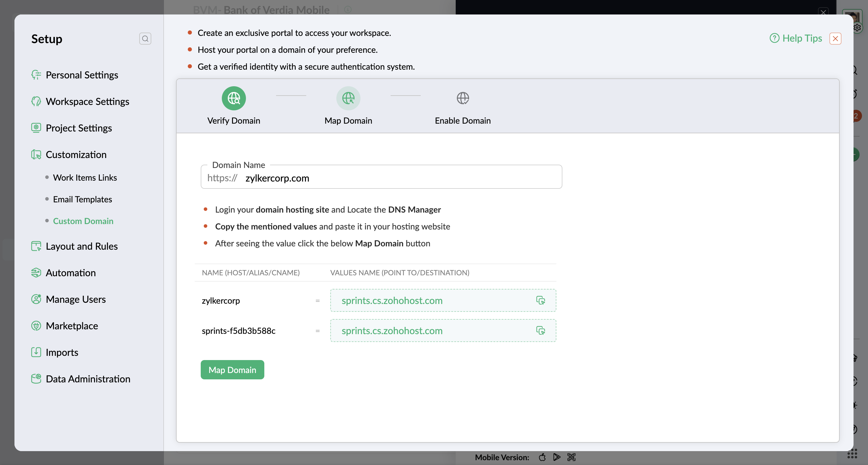Screen dimensions: 868x465
Task: Expand Workspace Settings section
Action: (87, 102)
